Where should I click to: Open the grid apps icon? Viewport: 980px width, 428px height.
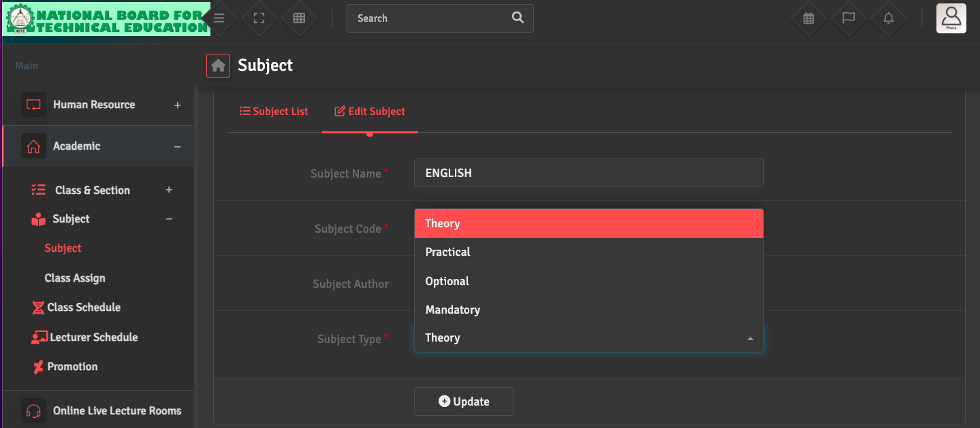coord(299,18)
